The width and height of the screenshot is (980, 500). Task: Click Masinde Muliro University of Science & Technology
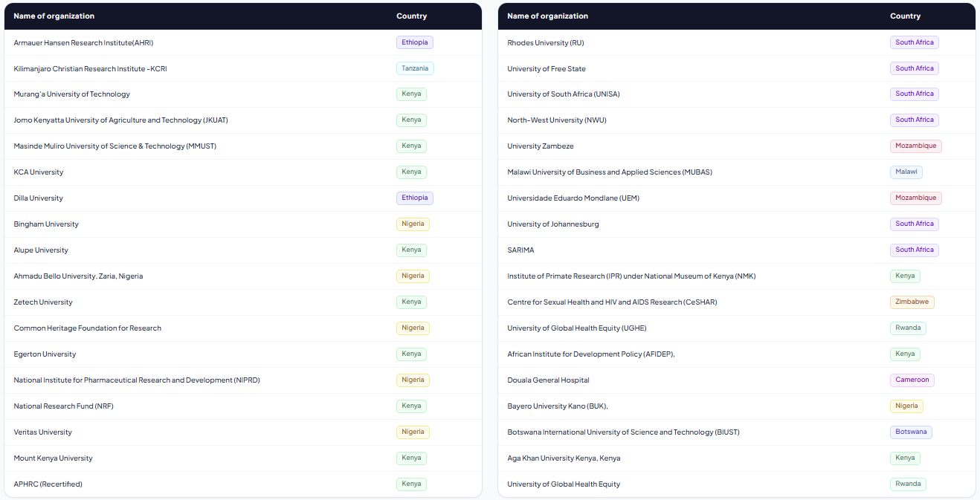115,146
